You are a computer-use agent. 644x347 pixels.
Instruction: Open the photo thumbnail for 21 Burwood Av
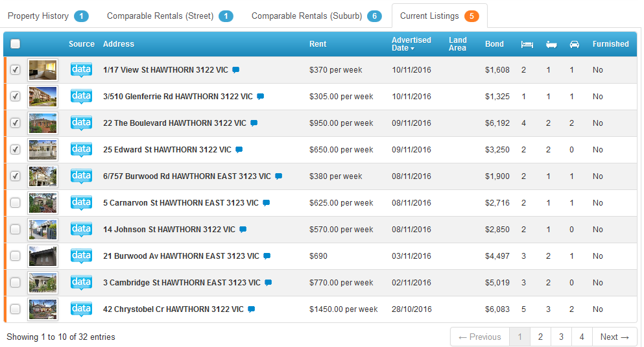43,256
